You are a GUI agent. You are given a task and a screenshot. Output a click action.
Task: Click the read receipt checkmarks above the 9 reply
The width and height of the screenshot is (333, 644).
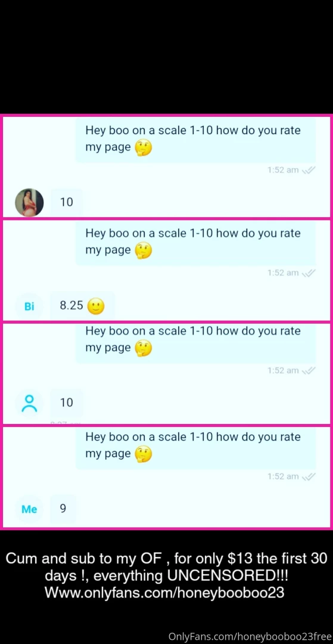308,476
